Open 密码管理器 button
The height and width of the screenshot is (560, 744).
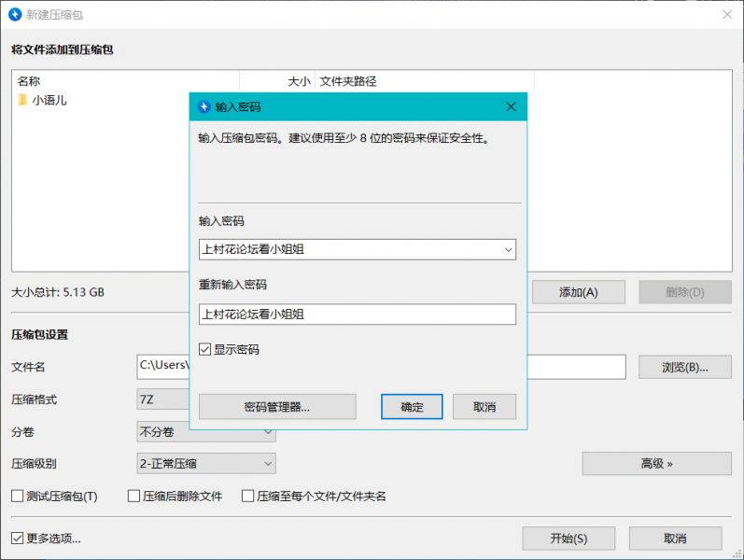click(x=277, y=407)
